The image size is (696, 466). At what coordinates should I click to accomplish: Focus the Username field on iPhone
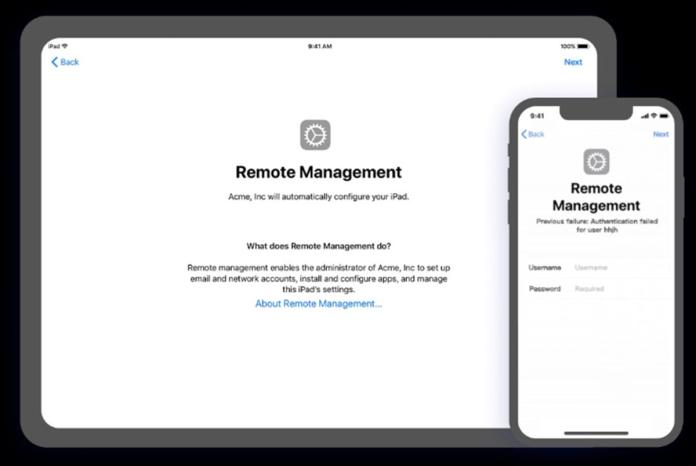coord(596,268)
